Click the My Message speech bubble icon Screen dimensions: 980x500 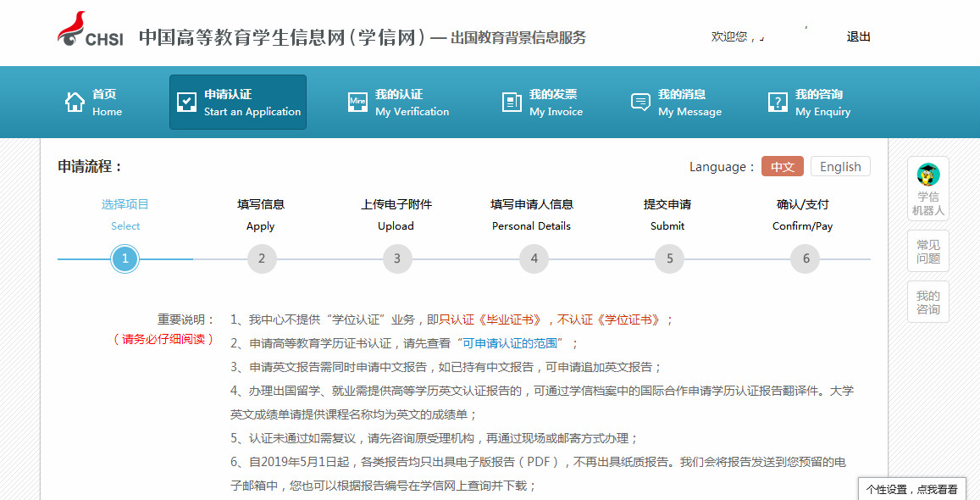640,103
